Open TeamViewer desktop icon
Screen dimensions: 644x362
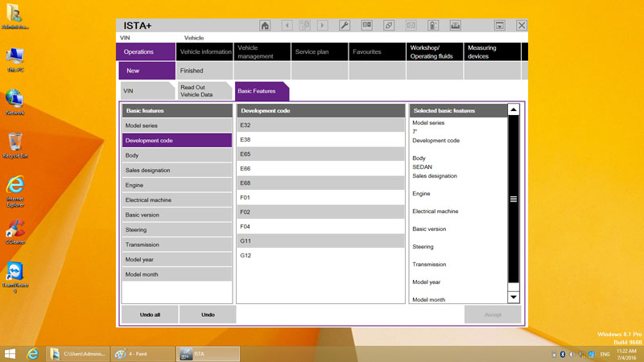(x=14, y=272)
